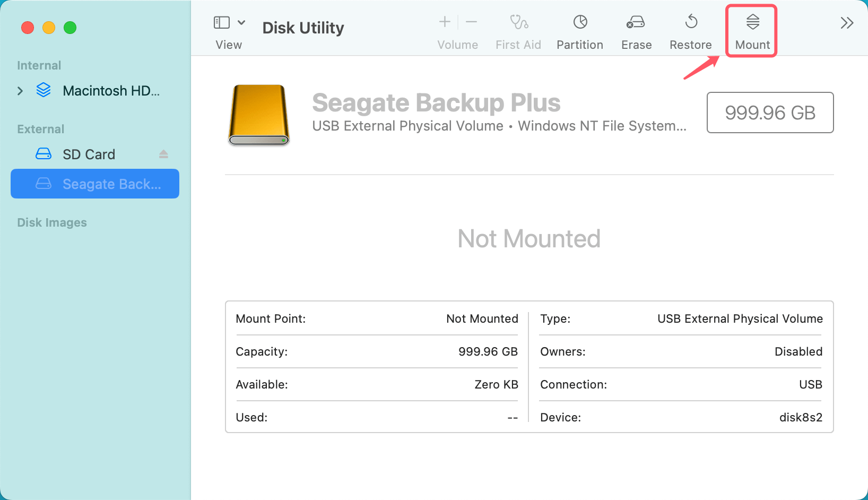Image resolution: width=868 pixels, height=500 pixels.
Task: Click the remove Volume minus icon
Action: [471, 22]
